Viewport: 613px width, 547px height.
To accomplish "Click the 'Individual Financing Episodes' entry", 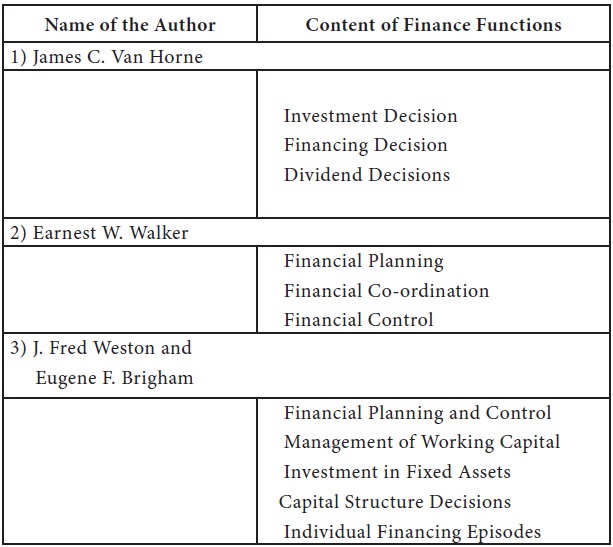I will (x=412, y=532).
